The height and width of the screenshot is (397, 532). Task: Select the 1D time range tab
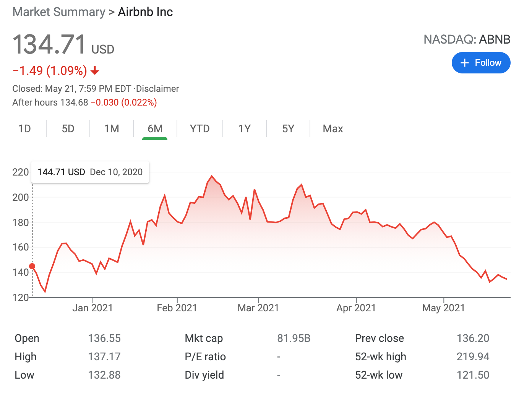coord(24,129)
